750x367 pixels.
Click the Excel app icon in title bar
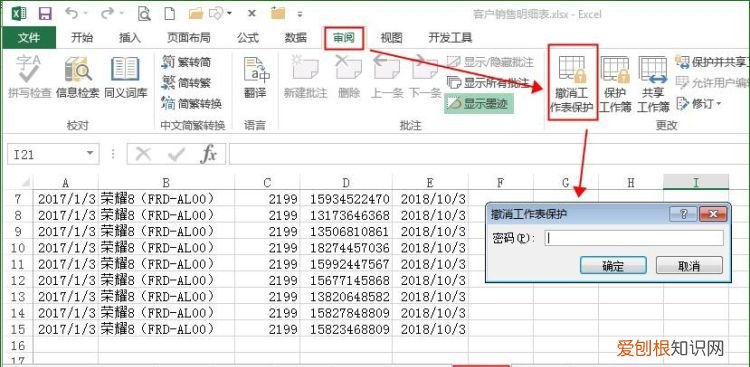tap(19, 13)
